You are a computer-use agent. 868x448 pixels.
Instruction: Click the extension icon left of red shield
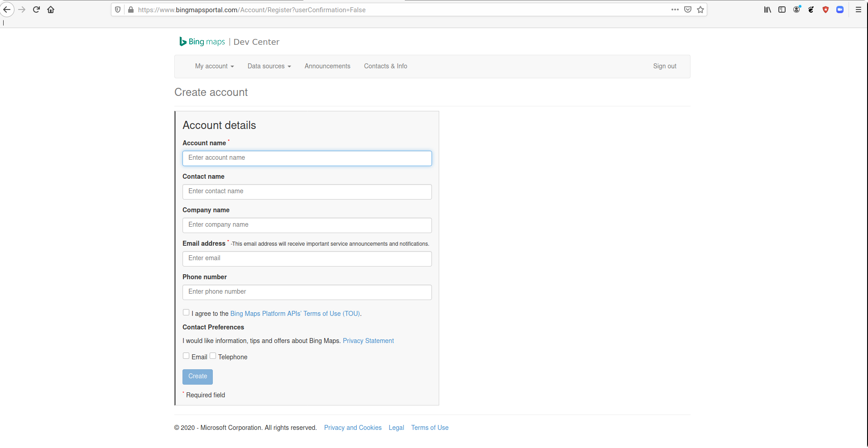(x=811, y=10)
